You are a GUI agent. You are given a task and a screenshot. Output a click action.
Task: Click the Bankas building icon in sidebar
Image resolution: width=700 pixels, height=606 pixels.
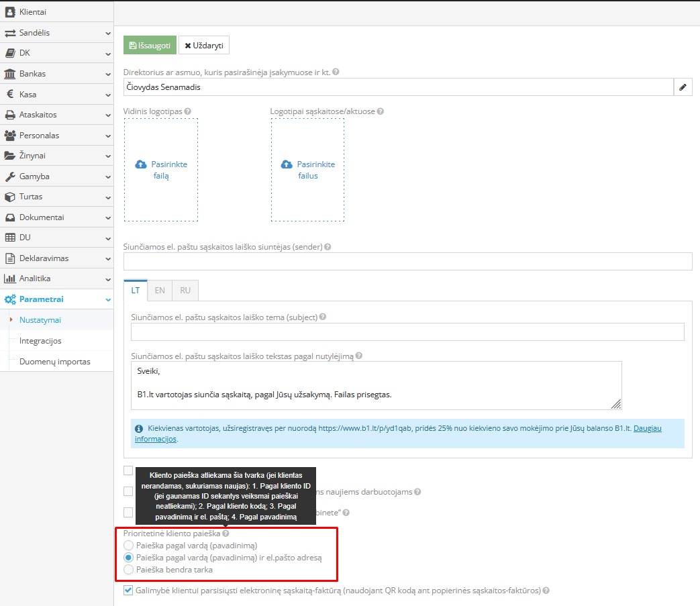tap(10, 74)
